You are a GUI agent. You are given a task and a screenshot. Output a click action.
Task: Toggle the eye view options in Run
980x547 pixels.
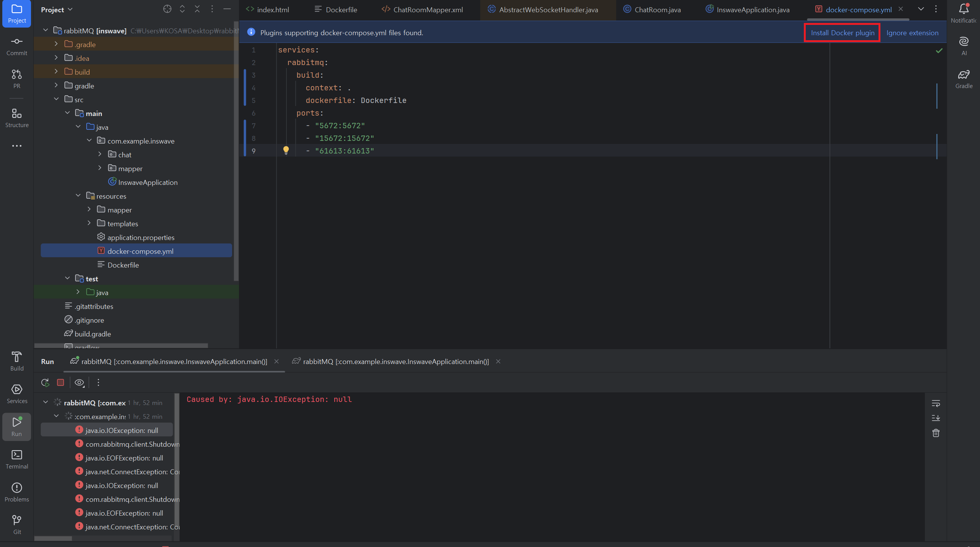pyautogui.click(x=79, y=382)
